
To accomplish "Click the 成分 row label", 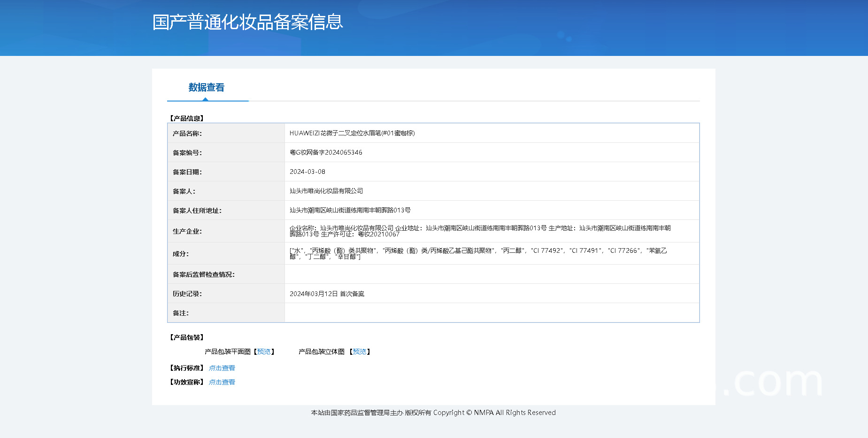I will [x=181, y=254].
